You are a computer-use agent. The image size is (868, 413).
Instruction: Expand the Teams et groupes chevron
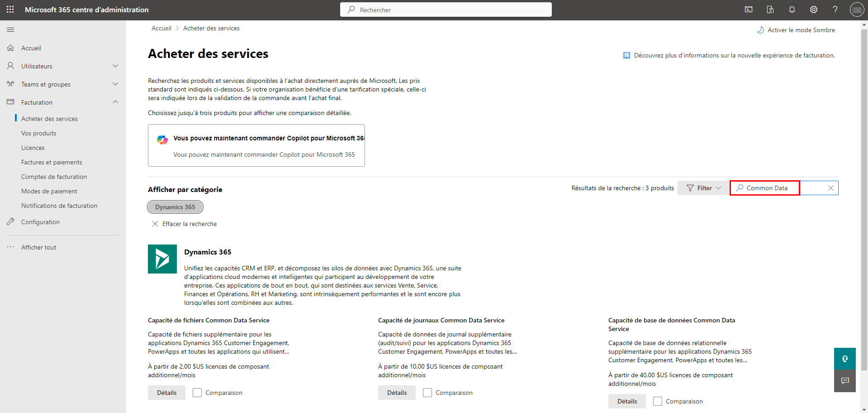coord(115,84)
